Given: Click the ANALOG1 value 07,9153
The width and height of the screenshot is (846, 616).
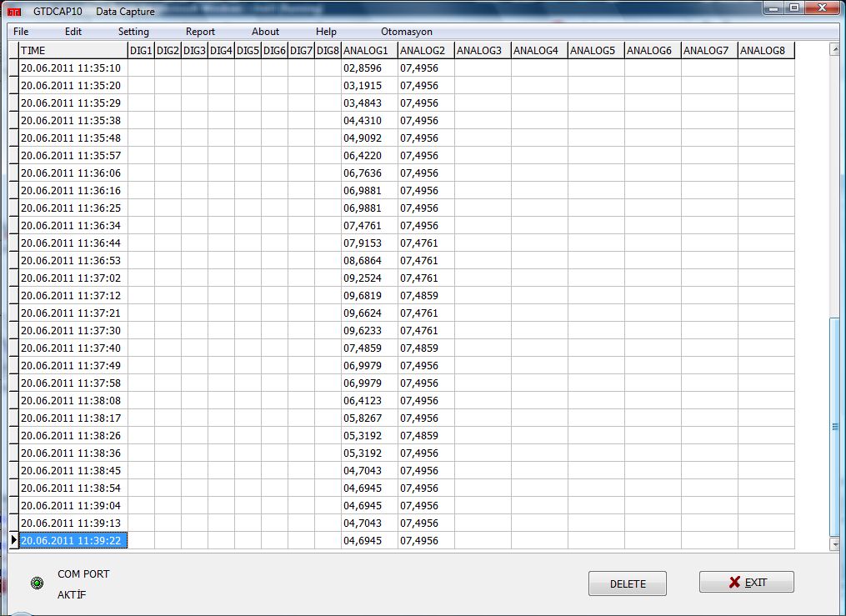Looking at the screenshot, I should pyautogui.click(x=369, y=243).
